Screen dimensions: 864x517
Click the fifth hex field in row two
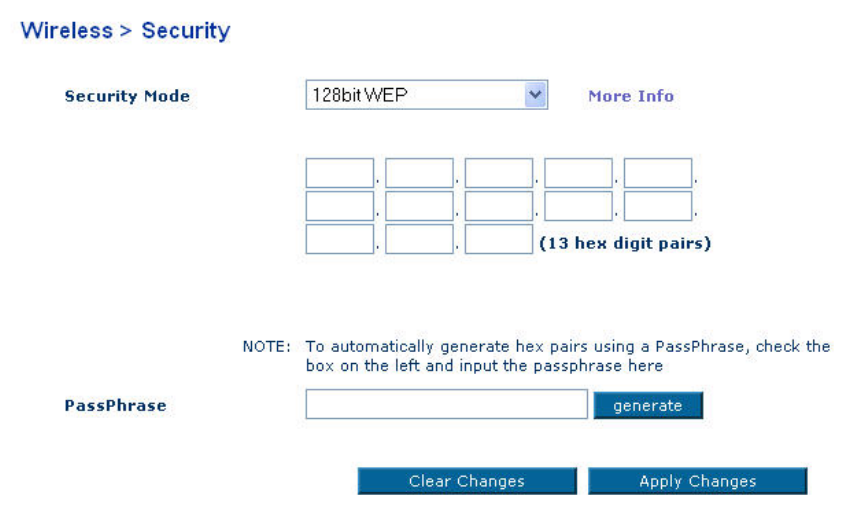(x=657, y=206)
